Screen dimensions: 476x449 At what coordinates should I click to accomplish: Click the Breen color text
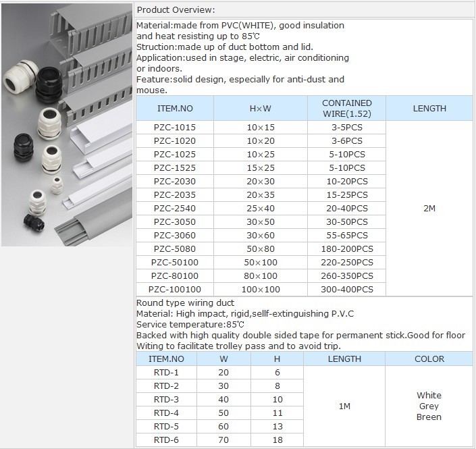[x=429, y=417]
